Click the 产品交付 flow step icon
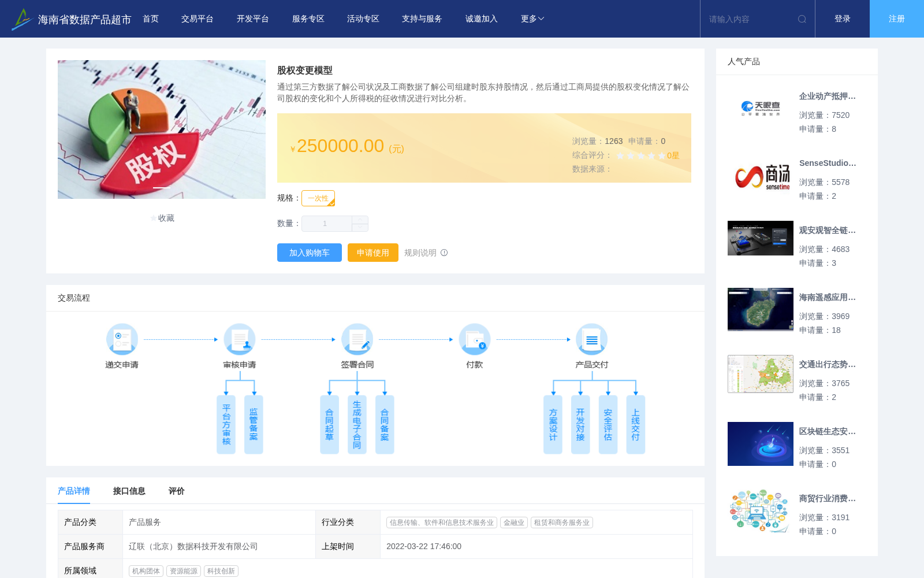 [x=592, y=339]
